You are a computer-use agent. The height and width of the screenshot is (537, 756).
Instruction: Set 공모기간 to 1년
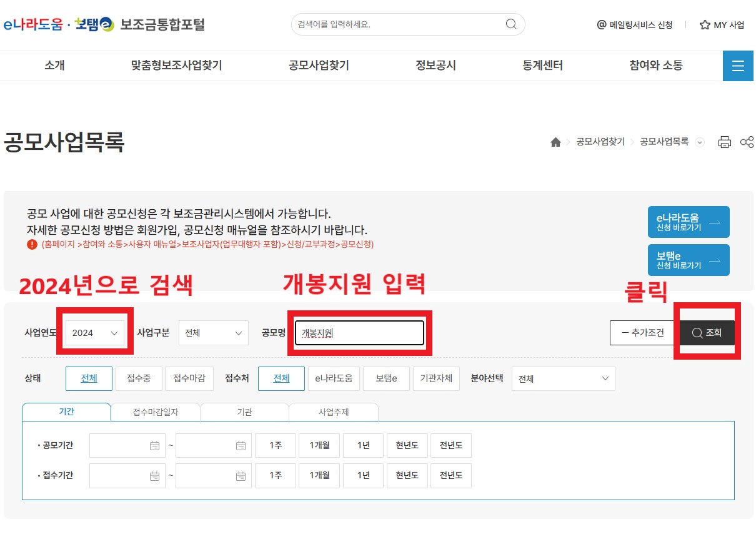[363, 445]
